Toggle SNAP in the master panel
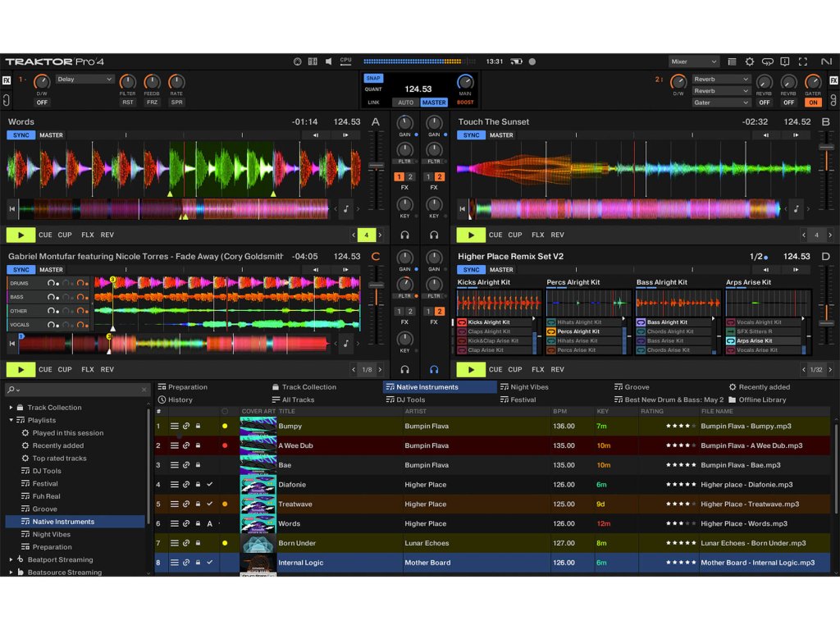 (x=373, y=78)
